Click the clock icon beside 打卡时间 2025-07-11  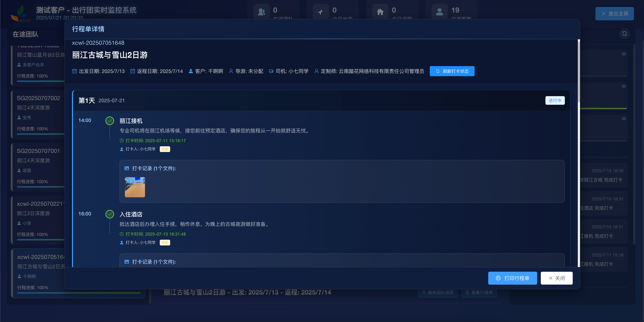(122, 141)
